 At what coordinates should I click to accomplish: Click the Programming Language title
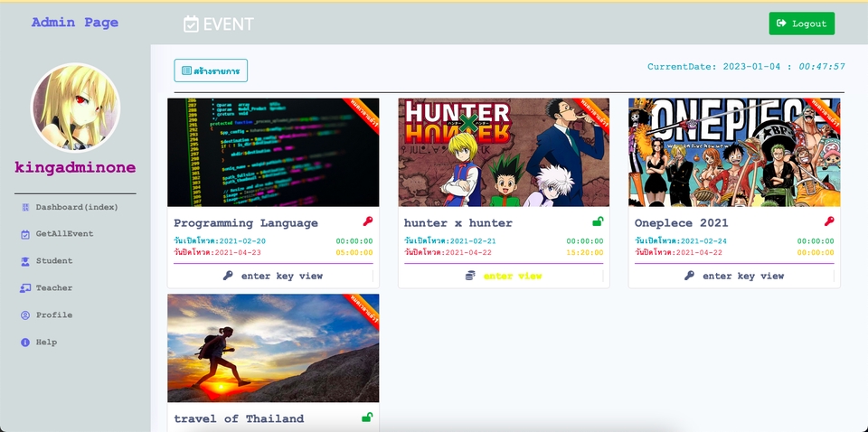(x=246, y=223)
